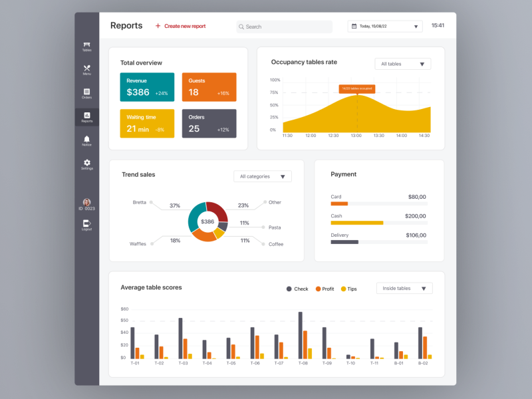Open the Inside tables dropdown
The image size is (532, 399).
click(x=404, y=288)
